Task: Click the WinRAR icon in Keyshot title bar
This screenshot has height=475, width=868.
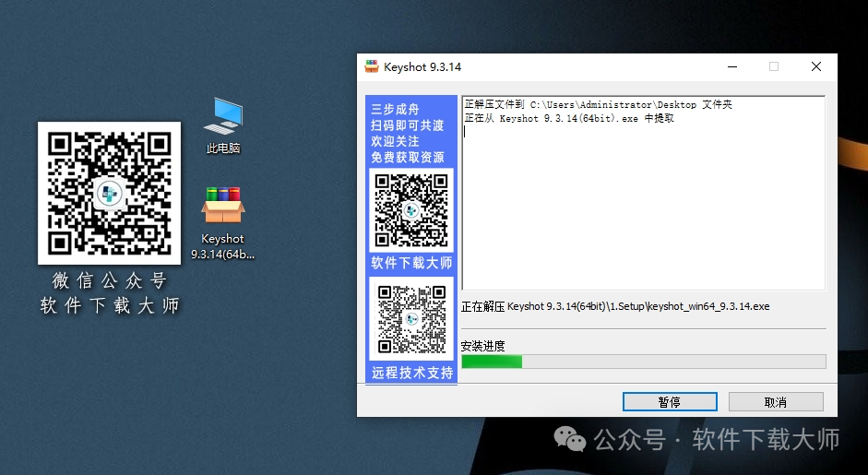Action: (372, 66)
